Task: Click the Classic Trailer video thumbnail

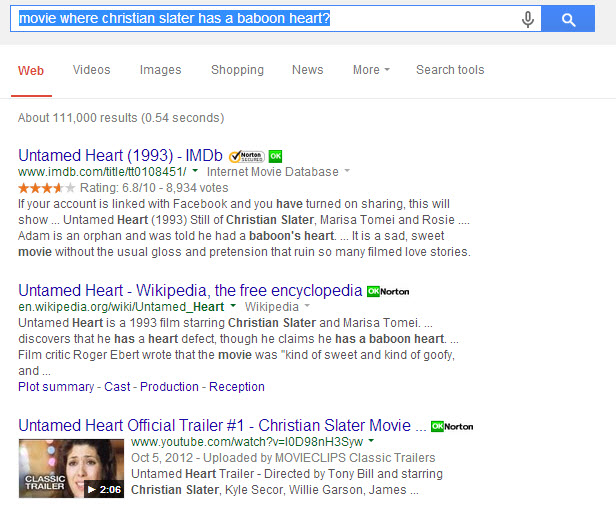Action: click(71, 468)
